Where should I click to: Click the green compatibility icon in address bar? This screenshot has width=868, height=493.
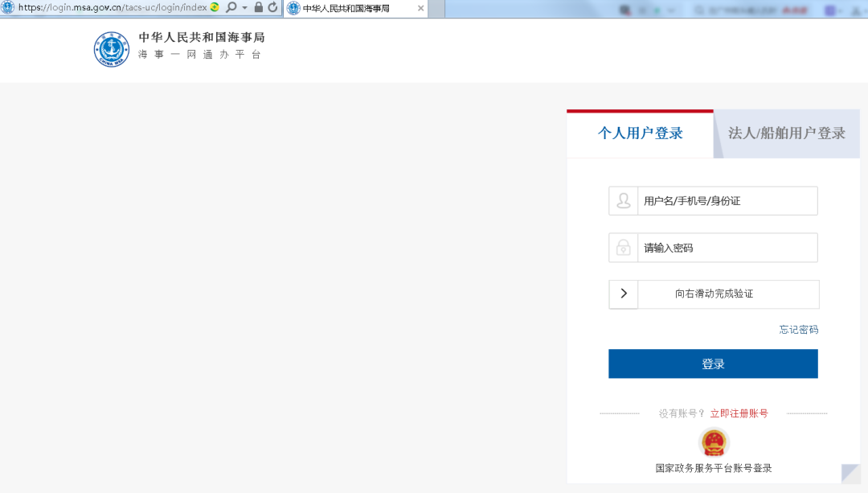pos(215,7)
